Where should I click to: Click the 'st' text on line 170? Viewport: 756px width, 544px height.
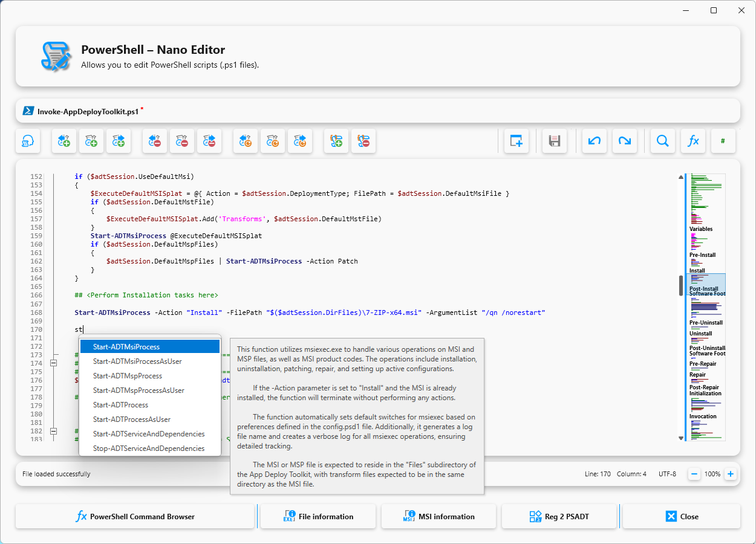click(79, 329)
